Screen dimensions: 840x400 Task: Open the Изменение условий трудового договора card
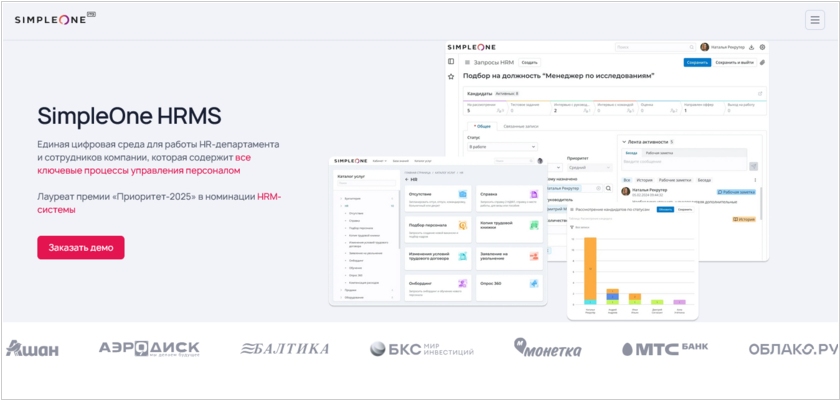[x=438, y=259]
